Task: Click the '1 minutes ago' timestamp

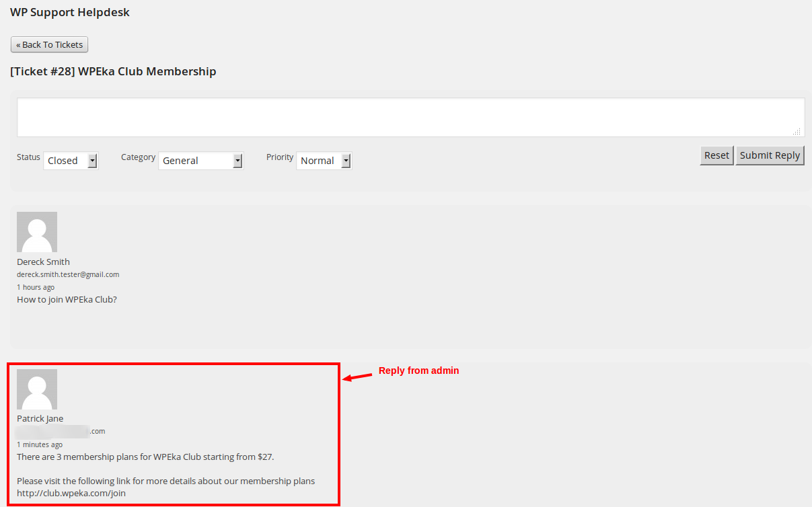Action: click(x=40, y=444)
